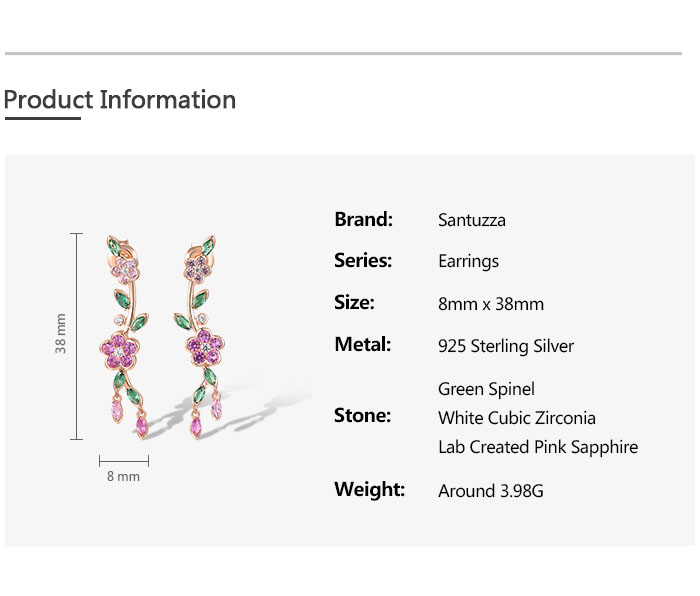Click the 38 mm height label
The image size is (700, 596).
[x=61, y=334]
